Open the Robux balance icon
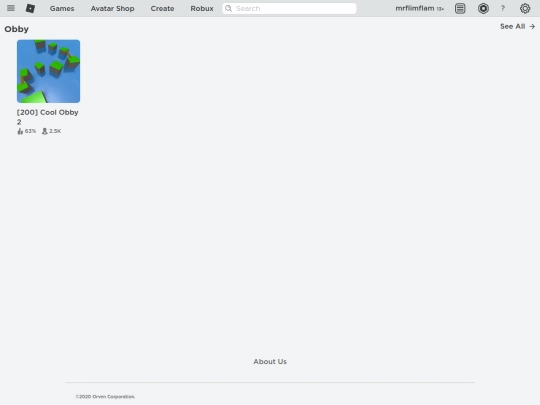The width and height of the screenshot is (540, 405). (x=483, y=8)
